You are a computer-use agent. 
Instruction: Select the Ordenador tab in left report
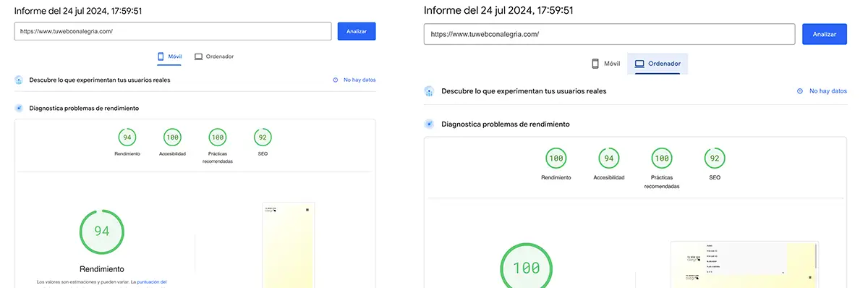[214, 56]
